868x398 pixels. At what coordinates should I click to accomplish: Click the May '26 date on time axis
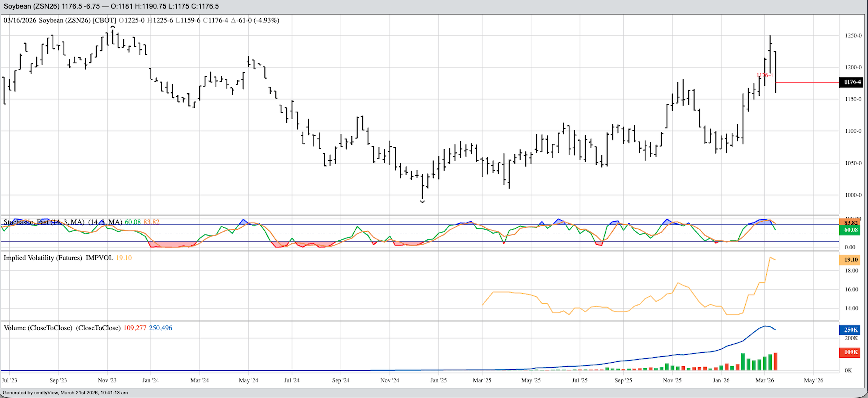click(813, 380)
